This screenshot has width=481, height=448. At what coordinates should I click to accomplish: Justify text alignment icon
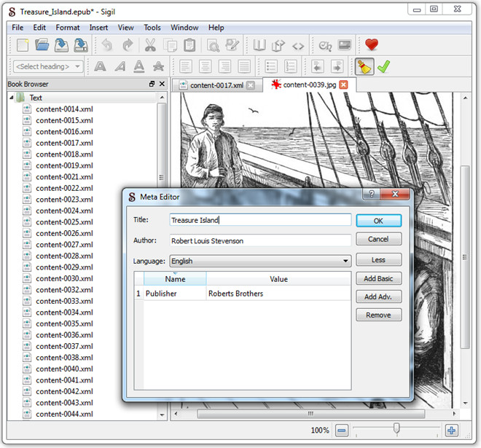pos(244,66)
